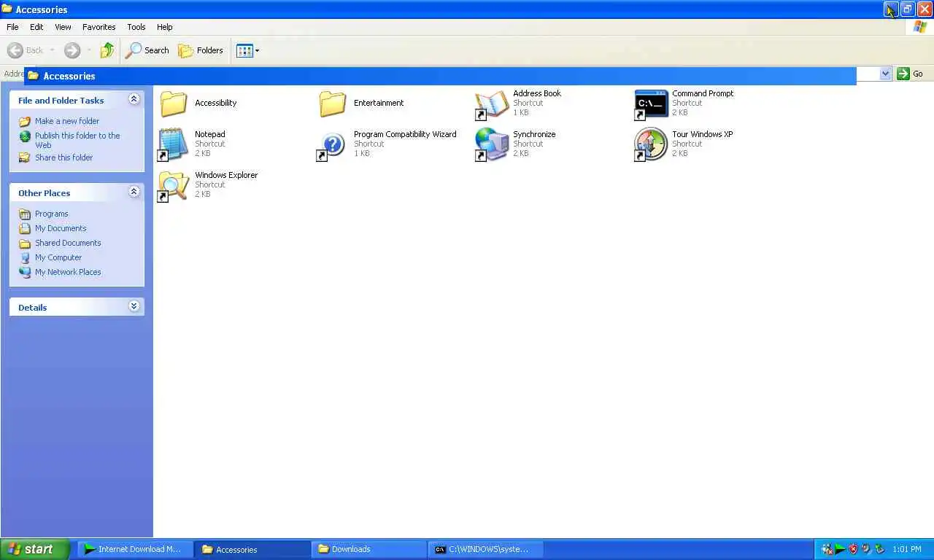Open the File menu

pyautogui.click(x=12, y=27)
